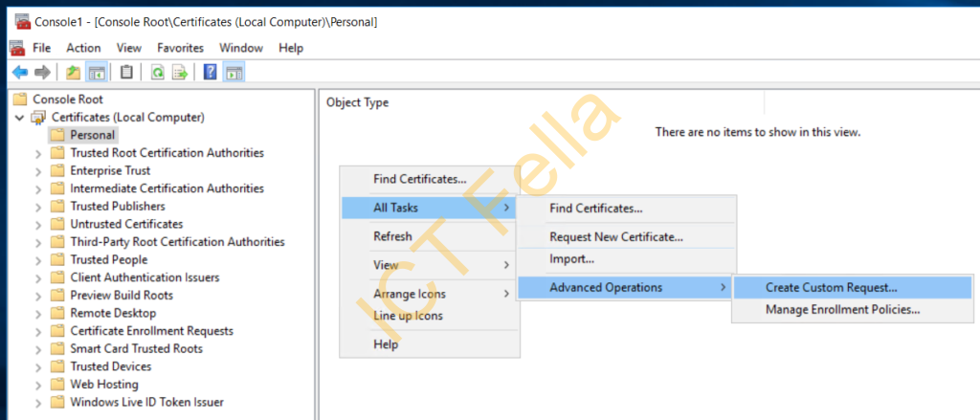Expand the Certificate Enrollment Requests node
This screenshot has height=420, width=980.
[38, 331]
